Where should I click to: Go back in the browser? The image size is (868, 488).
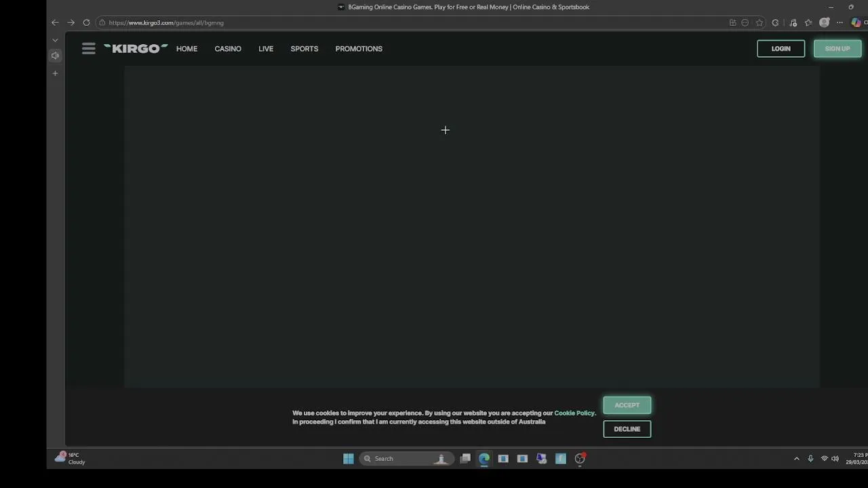[55, 22]
